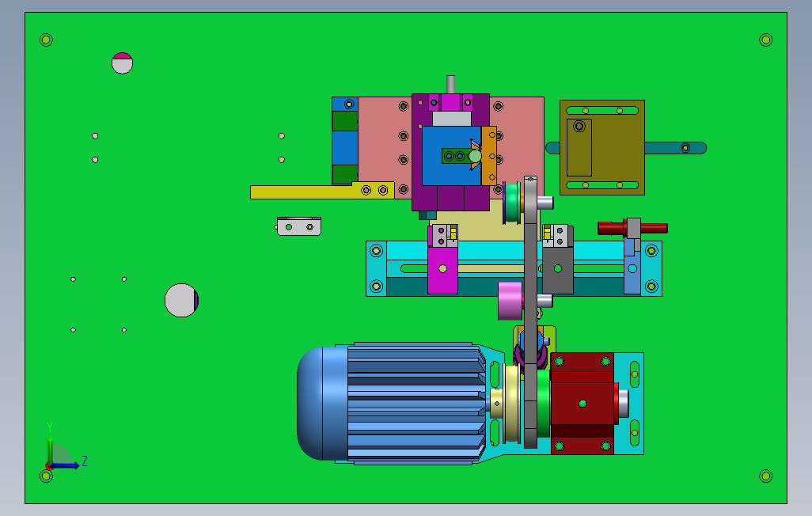This screenshot has height=516, width=812.
Task: Select the green pulley at top of belt
Action: pos(511,203)
